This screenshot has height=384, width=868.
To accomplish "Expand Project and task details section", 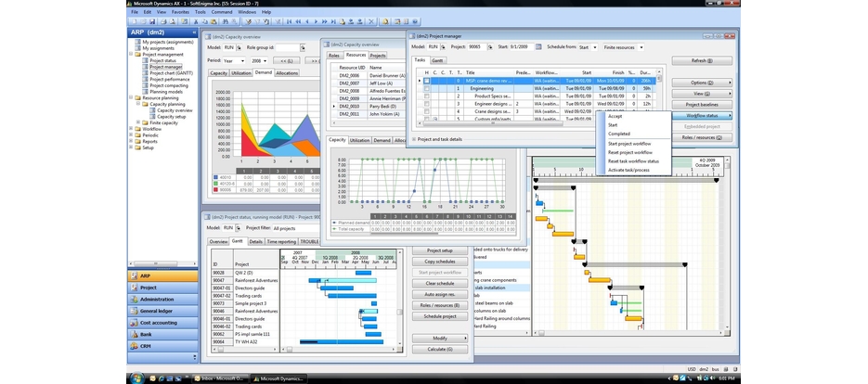I will [x=415, y=139].
